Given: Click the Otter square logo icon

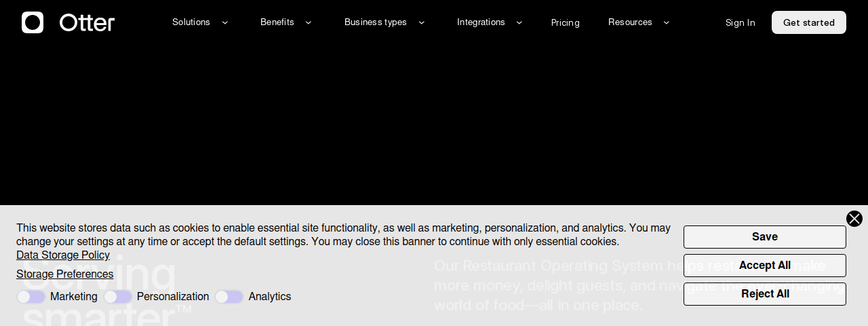Looking at the screenshot, I should tap(33, 22).
